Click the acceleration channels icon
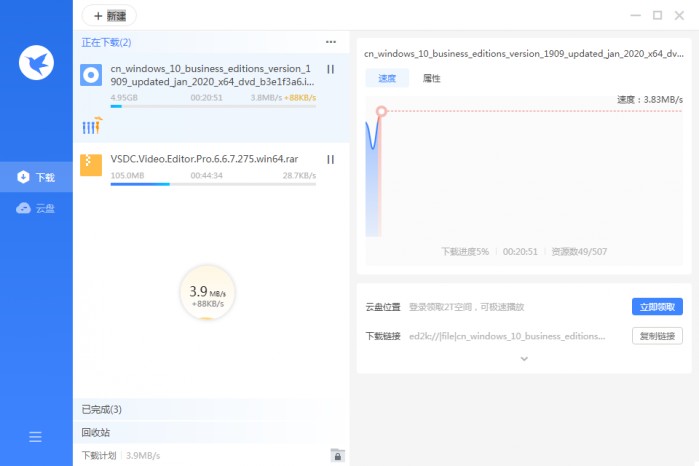Image resolution: width=699 pixels, height=466 pixels. click(92, 125)
